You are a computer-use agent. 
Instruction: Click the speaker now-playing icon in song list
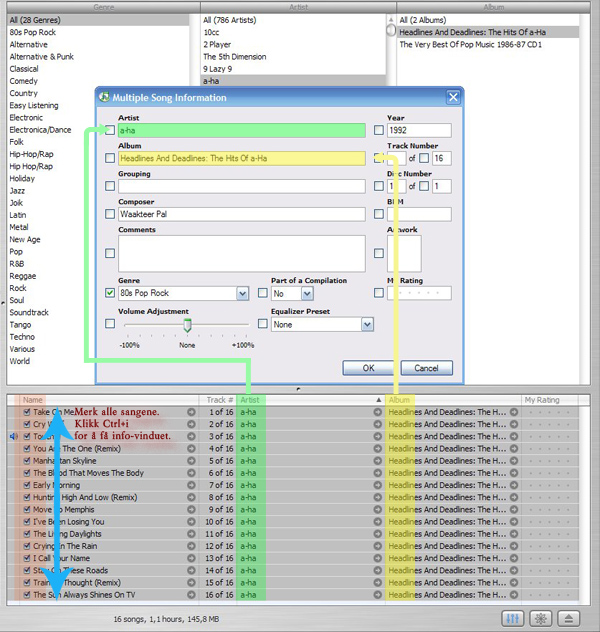(x=13, y=437)
